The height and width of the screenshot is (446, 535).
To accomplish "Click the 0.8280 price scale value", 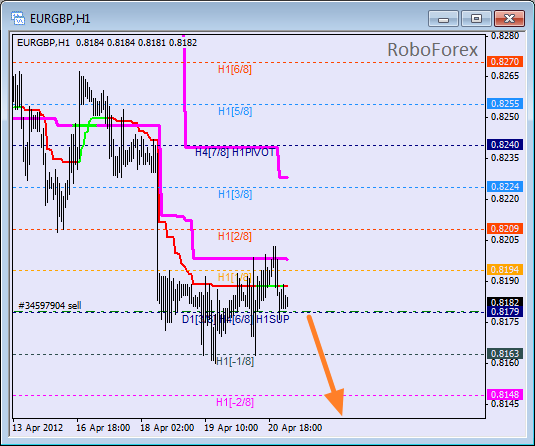I will tap(505, 36).
